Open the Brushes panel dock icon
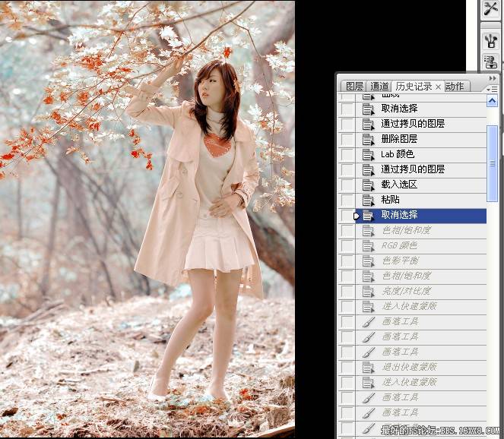Viewport: 504px width, 439px height. coord(491,41)
